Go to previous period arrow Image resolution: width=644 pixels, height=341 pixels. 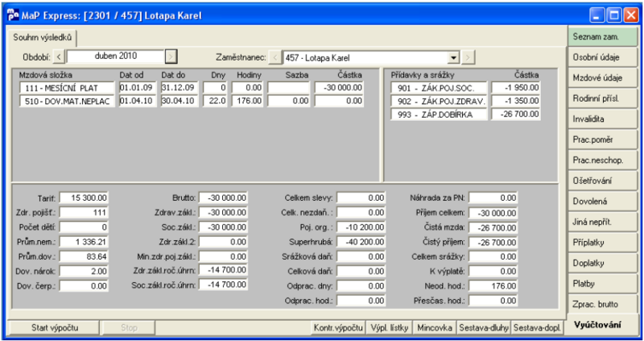pos(59,56)
